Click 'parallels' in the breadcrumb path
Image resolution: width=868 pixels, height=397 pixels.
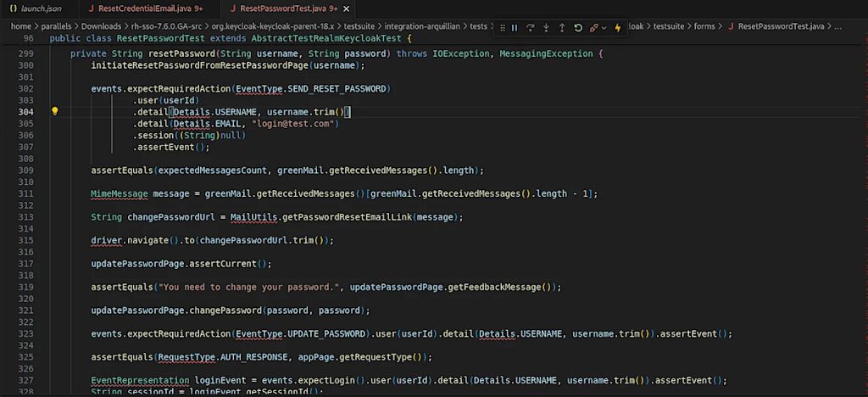tap(56, 26)
